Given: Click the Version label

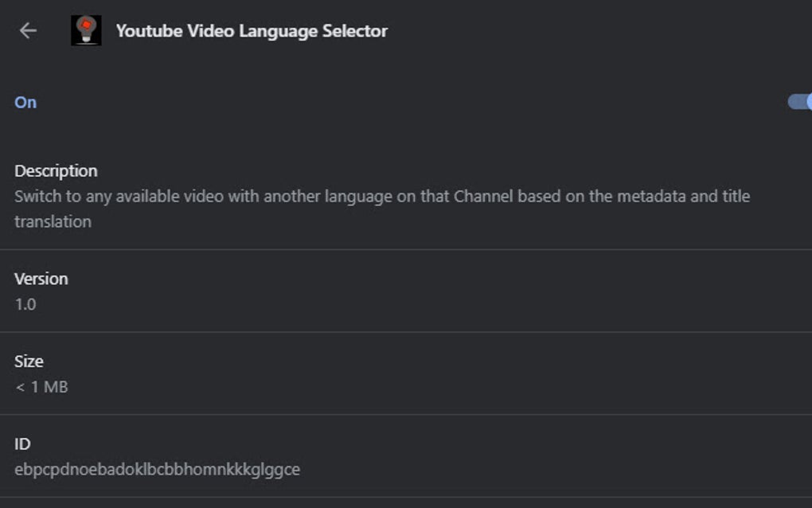Looking at the screenshot, I should (x=42, y=279).
